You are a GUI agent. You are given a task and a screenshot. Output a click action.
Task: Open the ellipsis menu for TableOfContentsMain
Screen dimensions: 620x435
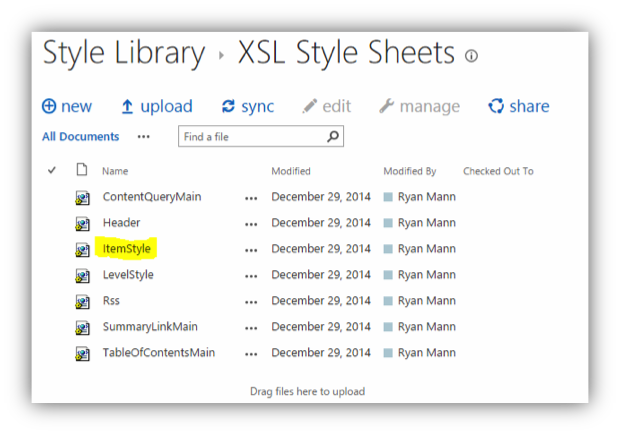[251, 354]
